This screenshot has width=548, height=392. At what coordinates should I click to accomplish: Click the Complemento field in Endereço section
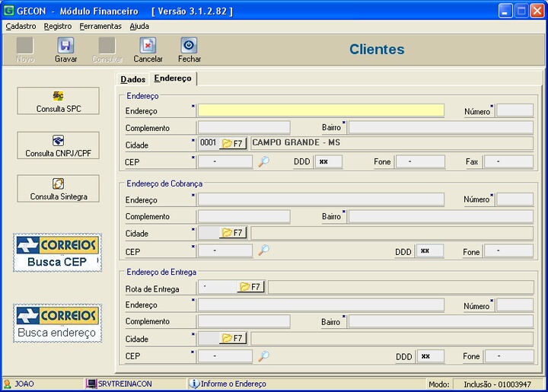coord(244,128)
